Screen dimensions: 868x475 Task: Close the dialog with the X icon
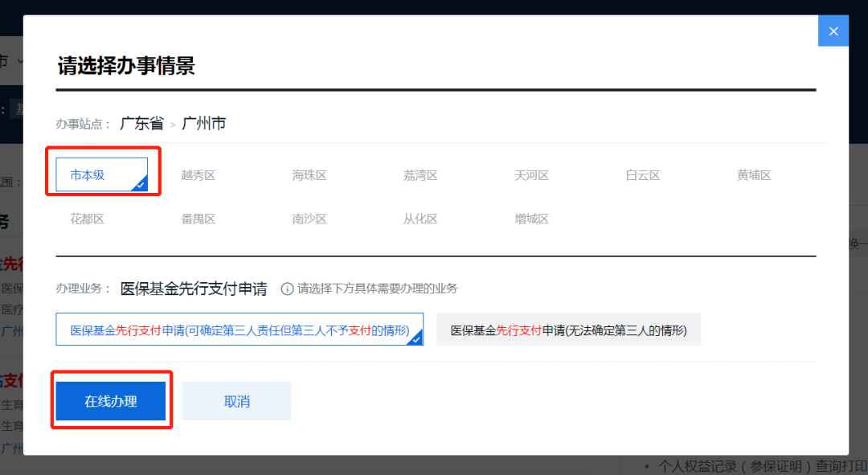833,31
